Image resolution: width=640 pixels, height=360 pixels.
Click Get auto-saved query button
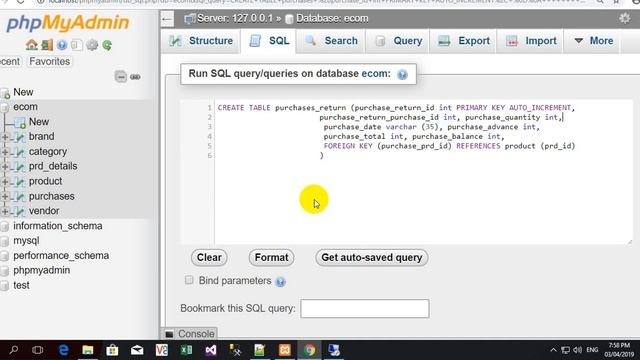pyautogui.click(x=371, y=258)
